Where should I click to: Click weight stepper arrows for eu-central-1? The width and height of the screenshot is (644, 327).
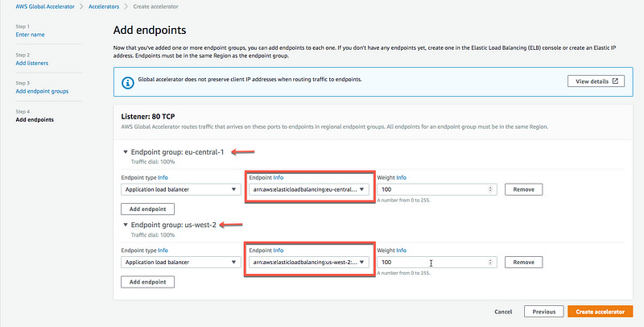click(x=490, y=189)
